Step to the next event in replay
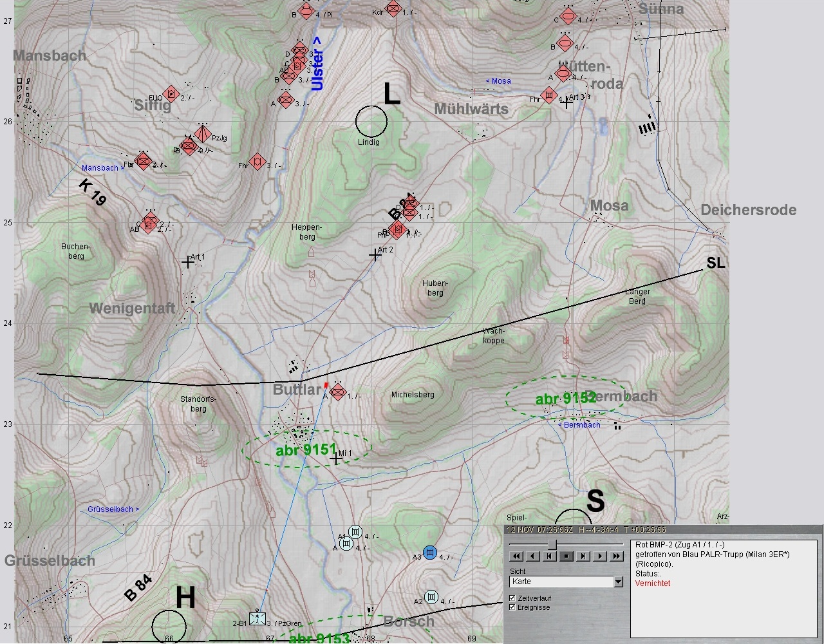Viewport: 824px width, 644px height. pyautogui.click(x=583, y=556)
